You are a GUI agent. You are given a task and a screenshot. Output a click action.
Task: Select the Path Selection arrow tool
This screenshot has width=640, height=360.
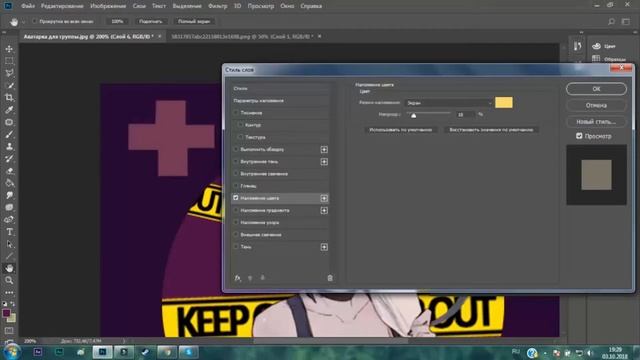point(9,244)
